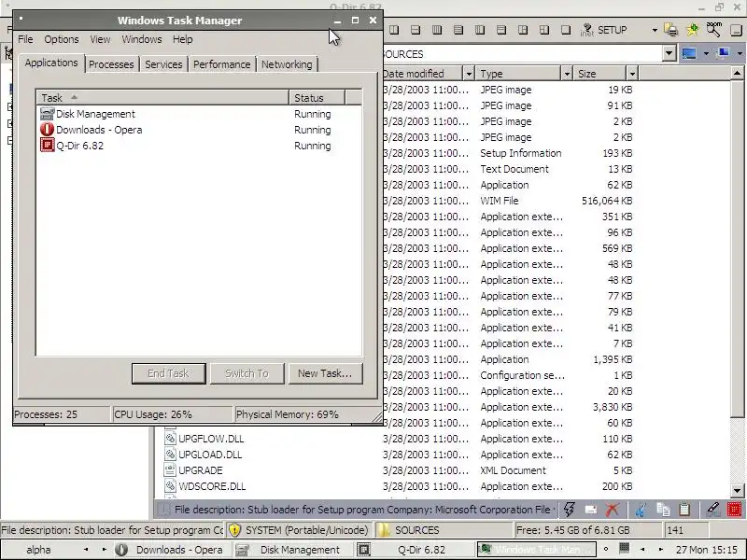Select two-pane horizontal split layout in Q-Dir

pyautogui.click(x=416, y=30)
